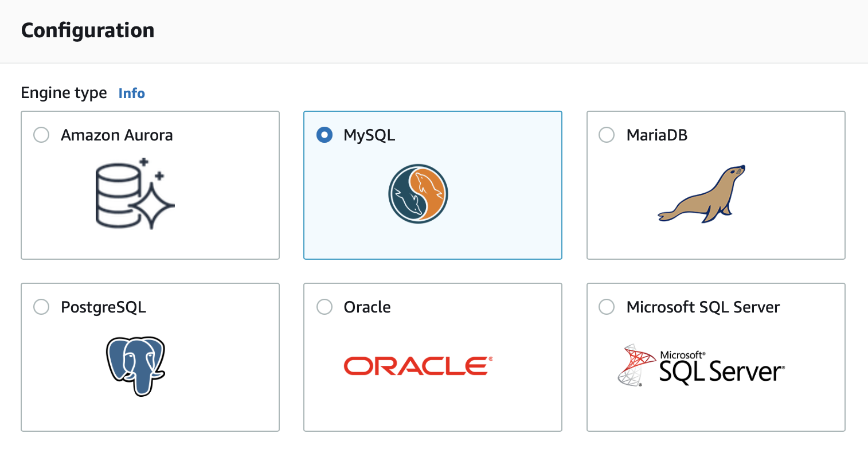Click the MariaDB label text

pyautogui.click(x=657, y=135)
